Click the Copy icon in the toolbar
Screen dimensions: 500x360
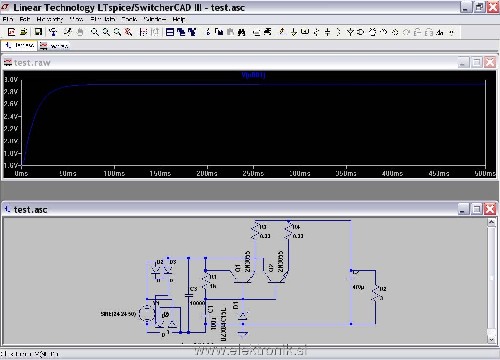pyautogui.click(x=219, y=32)
